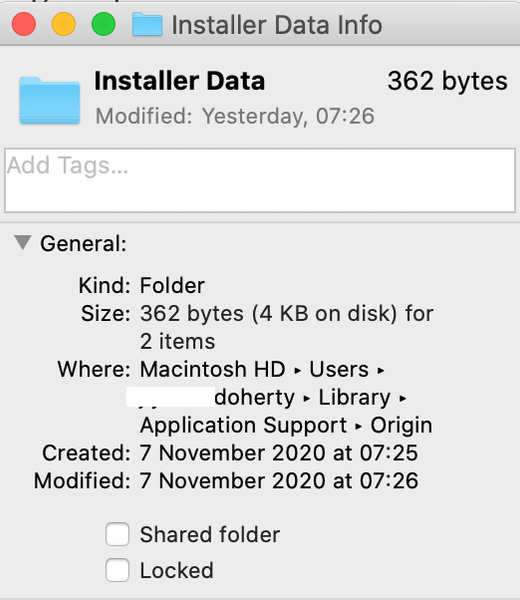Collapse the General section disclosure triangle

[x=23, y=243]
